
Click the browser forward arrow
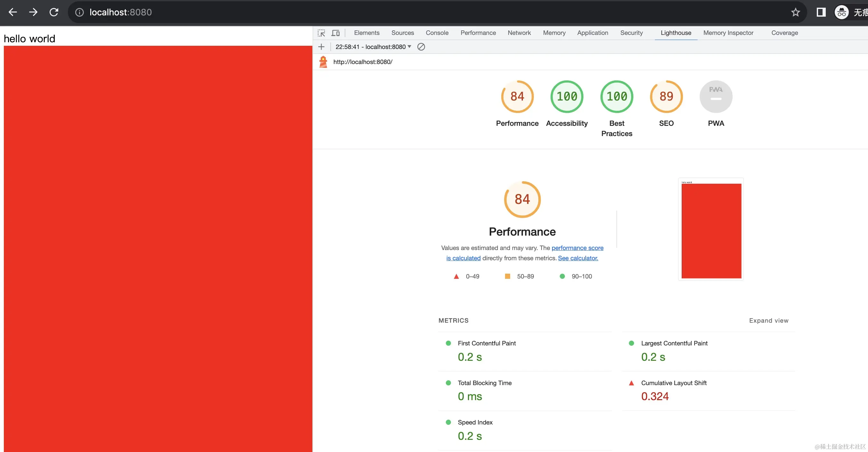33,12
